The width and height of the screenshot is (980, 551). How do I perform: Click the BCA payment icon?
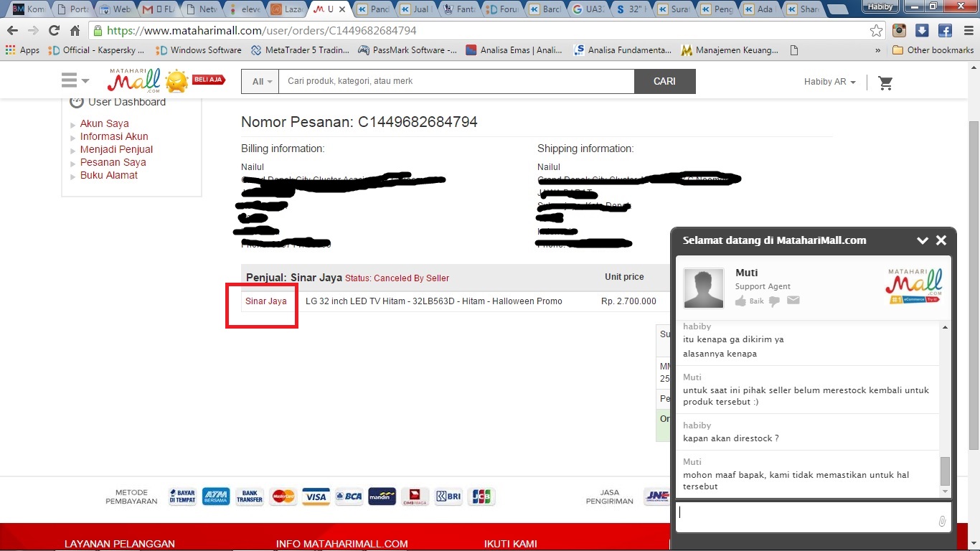click(349, 496)
